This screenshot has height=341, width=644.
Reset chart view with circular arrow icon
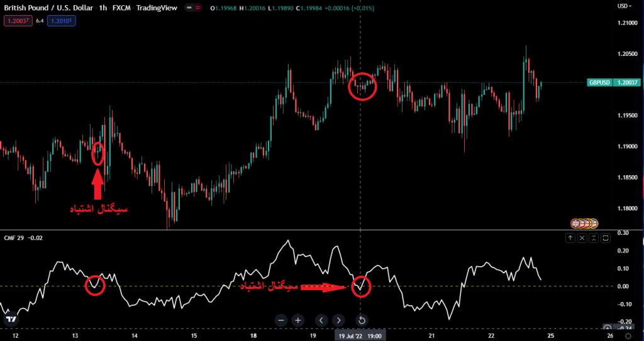362,320
